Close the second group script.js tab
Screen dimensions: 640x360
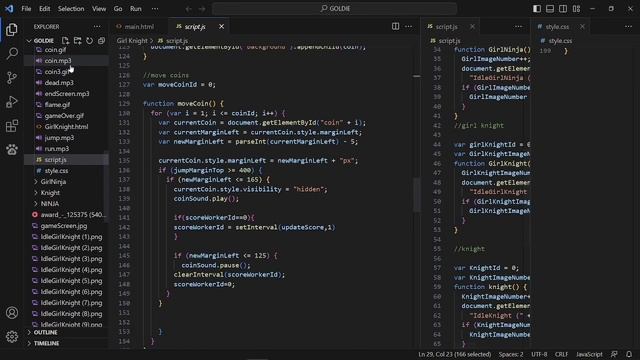[472, 27]
